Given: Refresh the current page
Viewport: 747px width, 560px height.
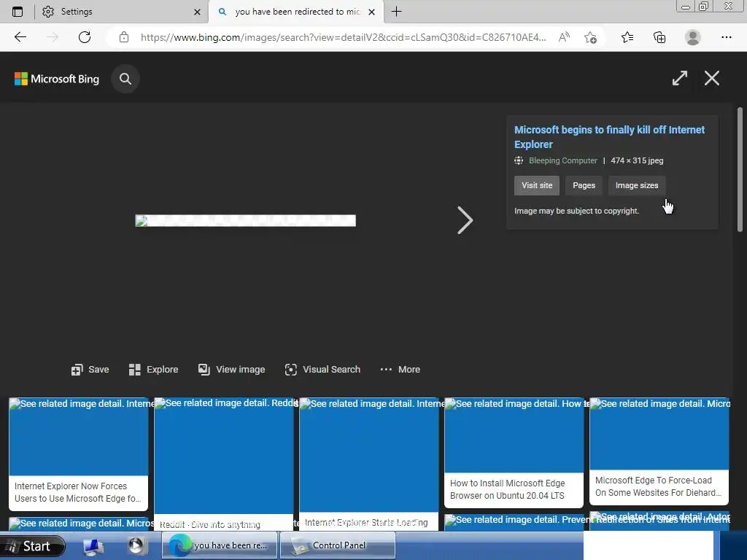Looking at the screenshot, I should [x=85, y=37].
